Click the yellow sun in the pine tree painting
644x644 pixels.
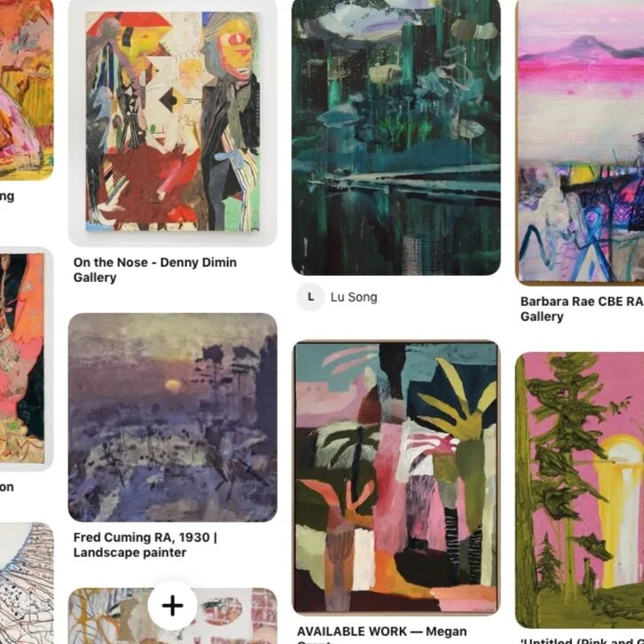pyautogui.click(x=620, y=451)
